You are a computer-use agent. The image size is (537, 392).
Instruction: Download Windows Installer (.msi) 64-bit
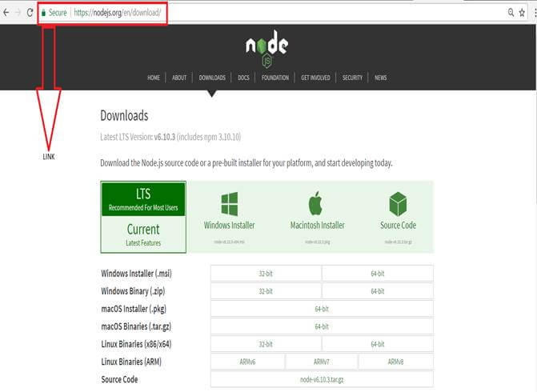(378, 274)
